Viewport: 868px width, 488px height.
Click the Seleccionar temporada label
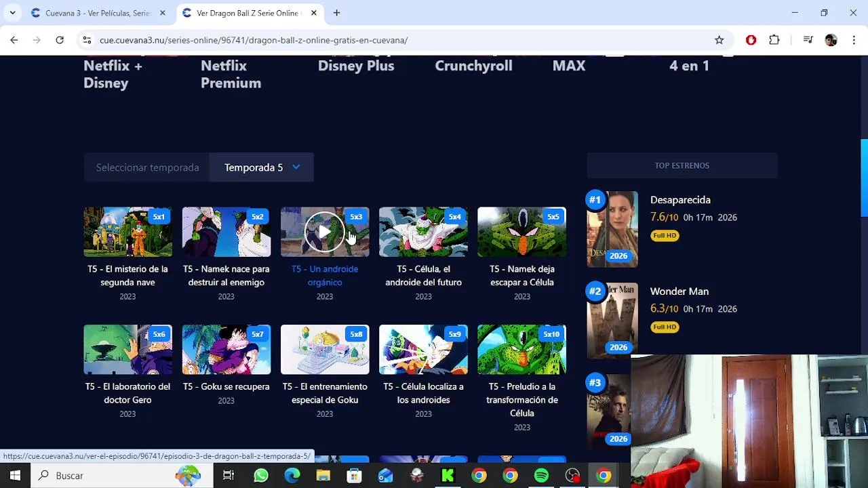(147, 167)
